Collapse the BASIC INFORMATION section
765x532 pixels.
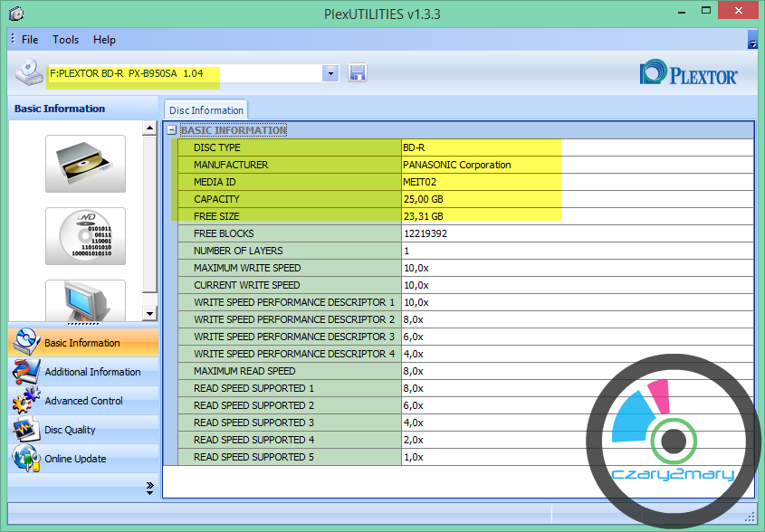[171, 130]
